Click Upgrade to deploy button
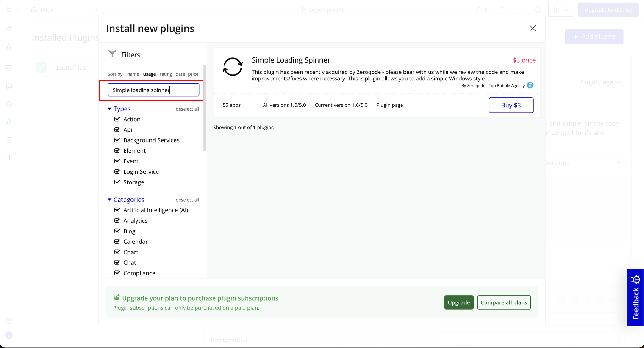644x348 pixels. [x=608, y=10]
